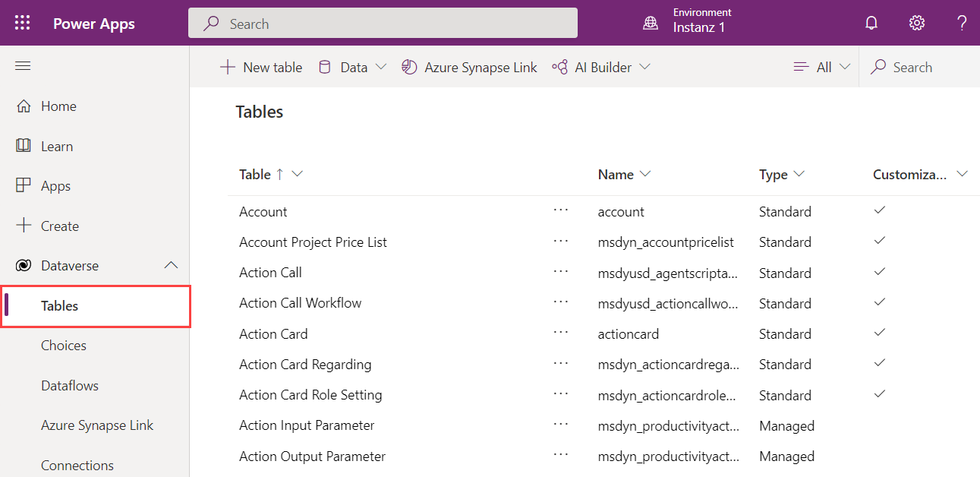Click the Environment globe icon
This screenshot has width=980, height=477.
(651, 23)
